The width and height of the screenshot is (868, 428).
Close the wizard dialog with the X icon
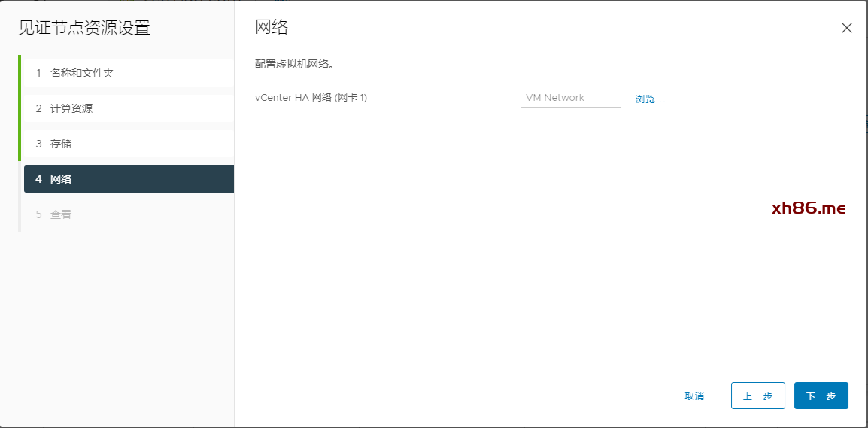(x=846, y=29)
